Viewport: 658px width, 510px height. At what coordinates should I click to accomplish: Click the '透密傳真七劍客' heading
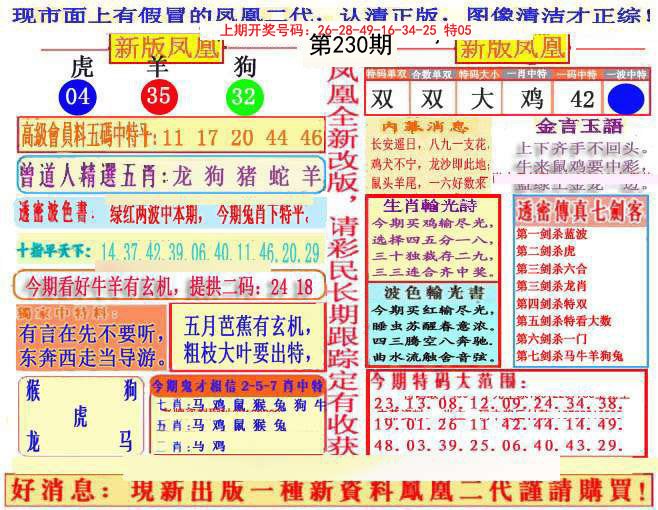(580, 211)
